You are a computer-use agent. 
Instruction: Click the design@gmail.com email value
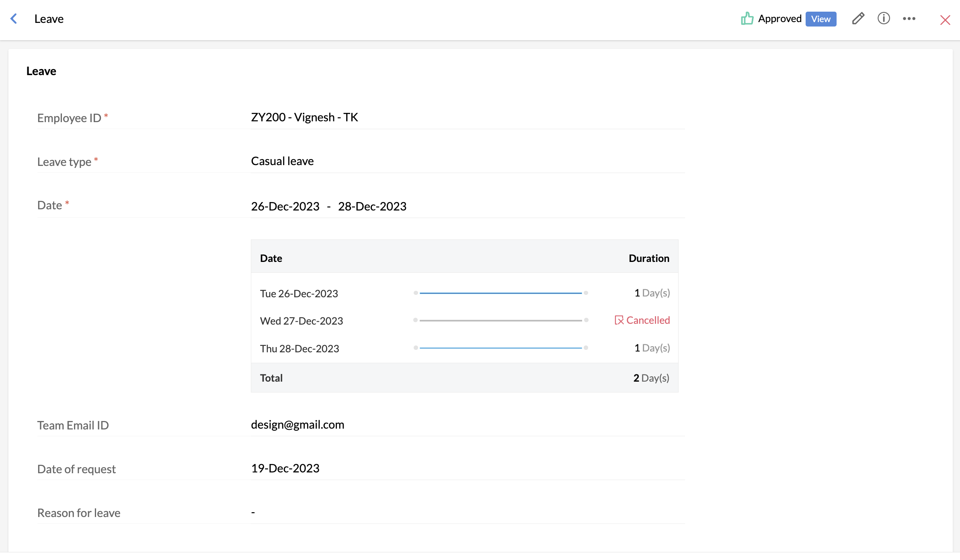pyautogui.click(x=297, y=425)
